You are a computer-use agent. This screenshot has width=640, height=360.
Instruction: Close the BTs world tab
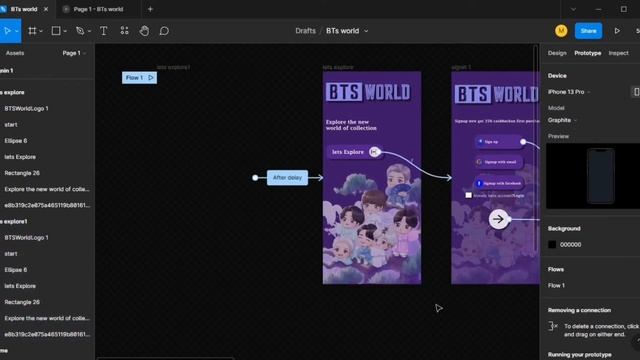pos(46,9)
